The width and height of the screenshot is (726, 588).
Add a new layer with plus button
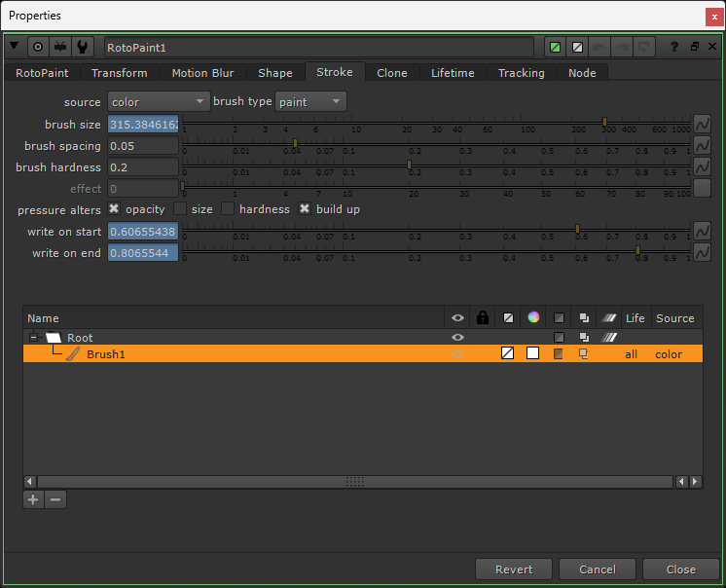point(33,499)
